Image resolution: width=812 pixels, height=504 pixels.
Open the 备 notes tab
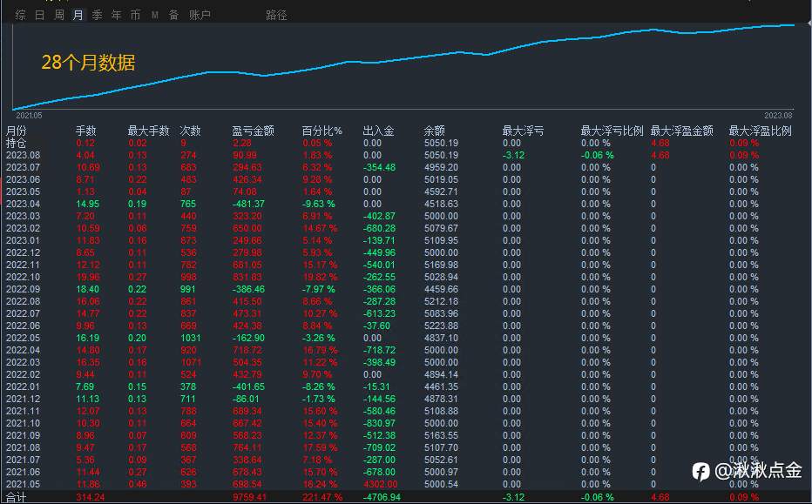click(x=173, y=15)
